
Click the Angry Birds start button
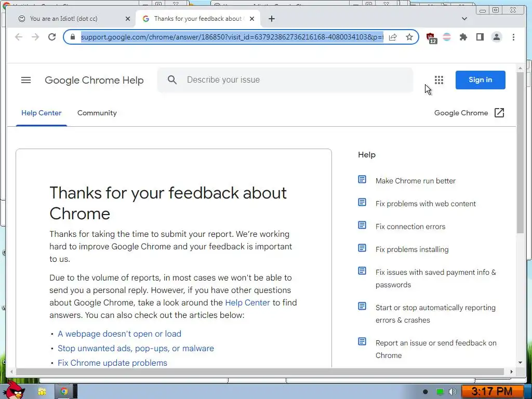pyautogui.click(x=13, y=391)
